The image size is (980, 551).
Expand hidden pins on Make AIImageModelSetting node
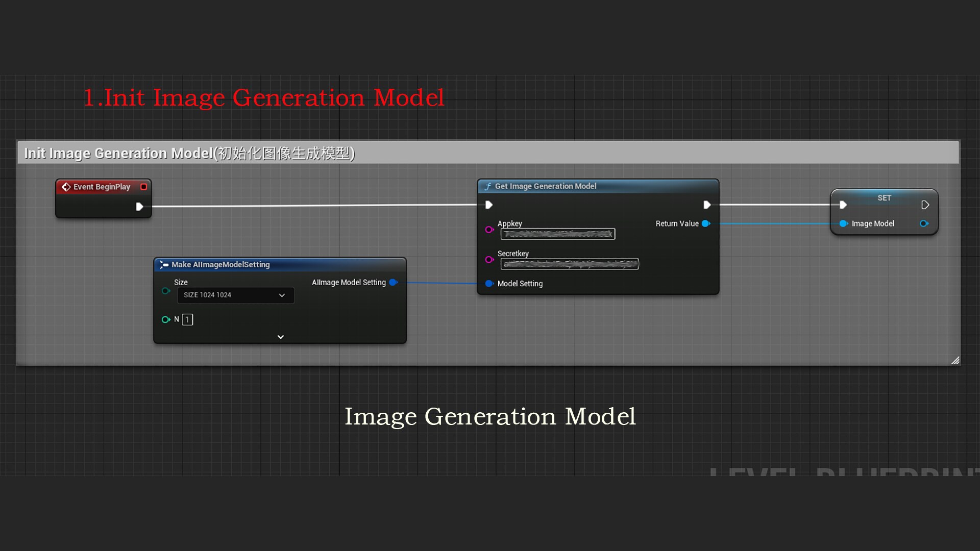click(280, 337)
